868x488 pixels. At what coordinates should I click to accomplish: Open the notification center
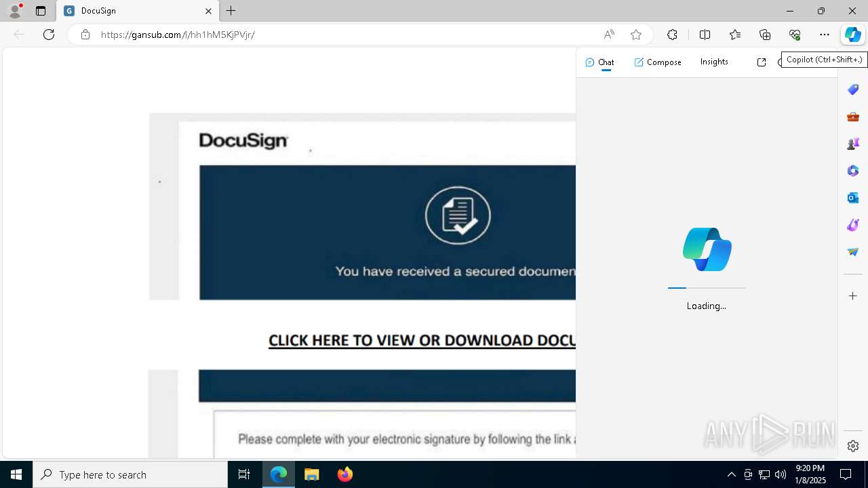846,474
